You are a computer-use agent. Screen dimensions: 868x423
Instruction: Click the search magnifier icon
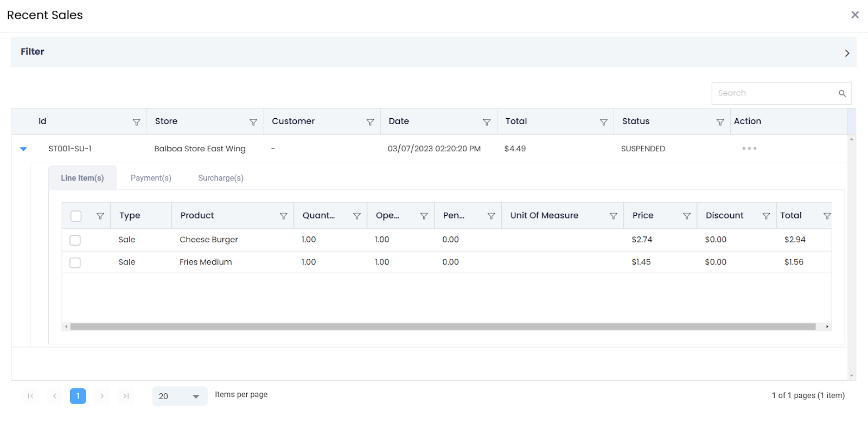click(842, 93)
